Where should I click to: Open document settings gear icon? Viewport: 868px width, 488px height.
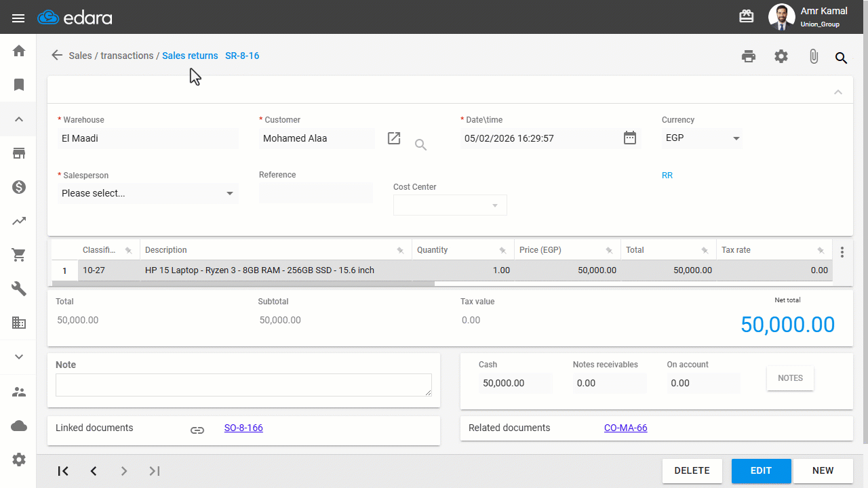pyautogui.click(x=781, y=57)
